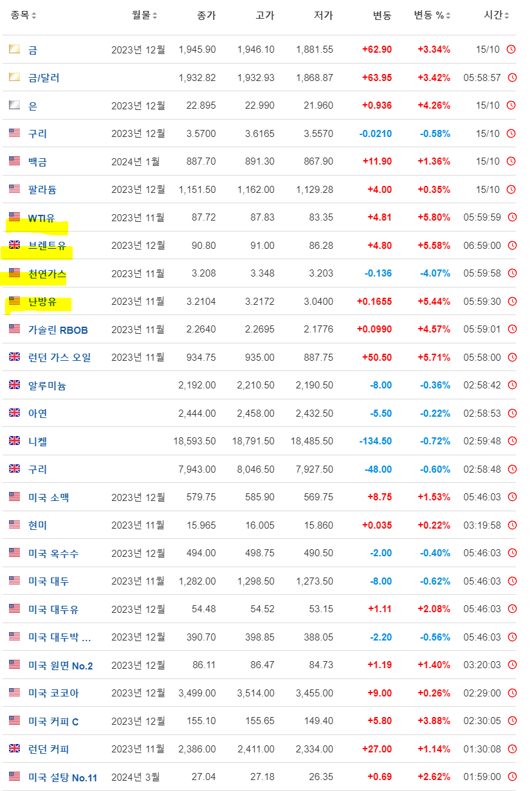Image resolution: width=532 pixels, height=791 pixels.
Task: Click the -134.50 change for 니켈
Action: pyautogui.click(x=375, y=441)
